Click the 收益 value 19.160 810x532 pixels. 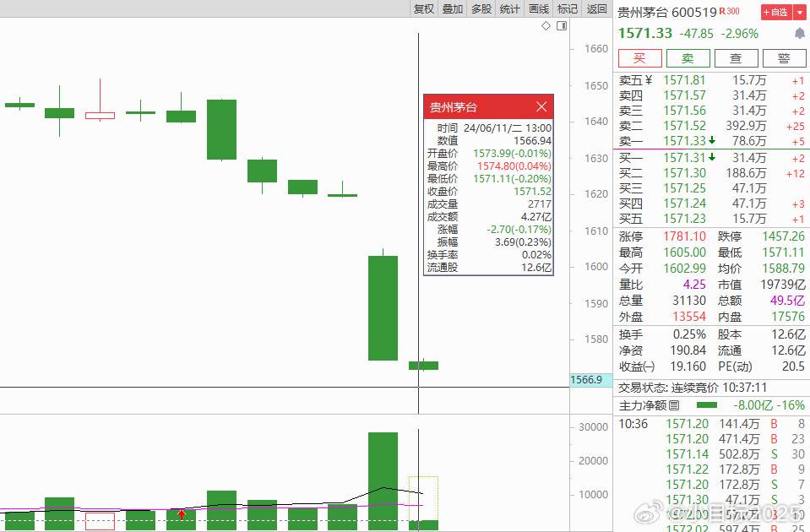pos(688,366)
